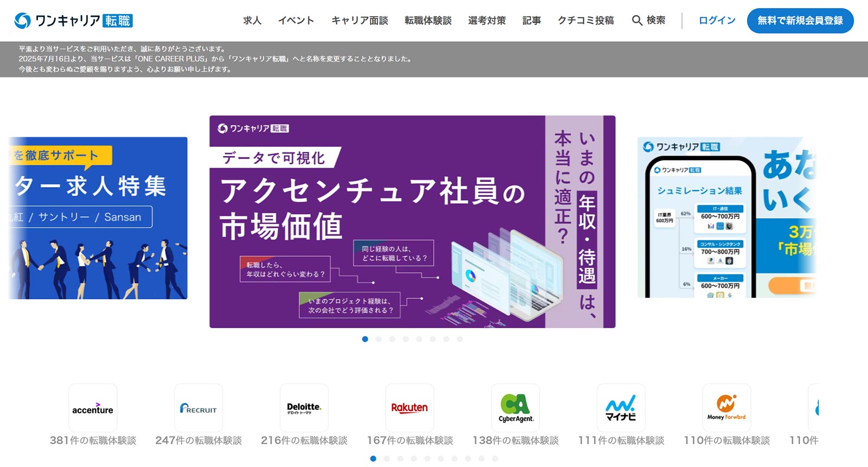Select the first banner carousel dot
Image resolution: width=868 pixels, height=467 pixels.
365,339
